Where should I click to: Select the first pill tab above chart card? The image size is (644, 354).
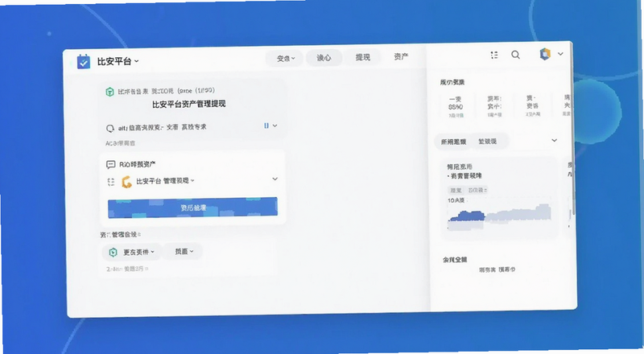coord(453,142)
